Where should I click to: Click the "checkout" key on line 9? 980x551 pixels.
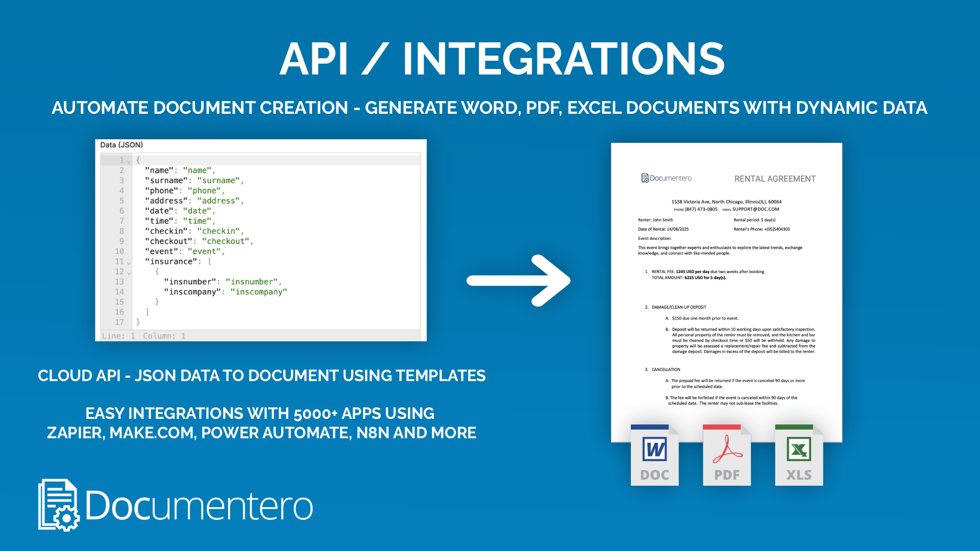tap(168, 241)
